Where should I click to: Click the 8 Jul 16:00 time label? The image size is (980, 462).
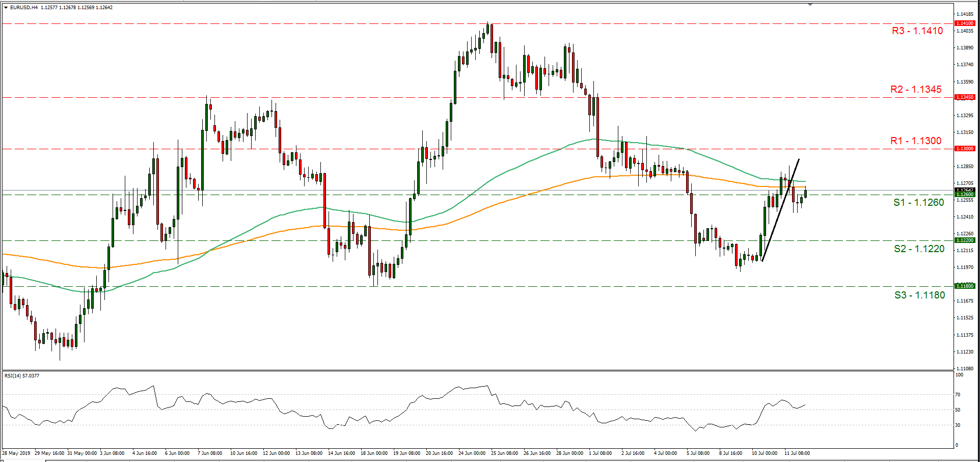731,453
